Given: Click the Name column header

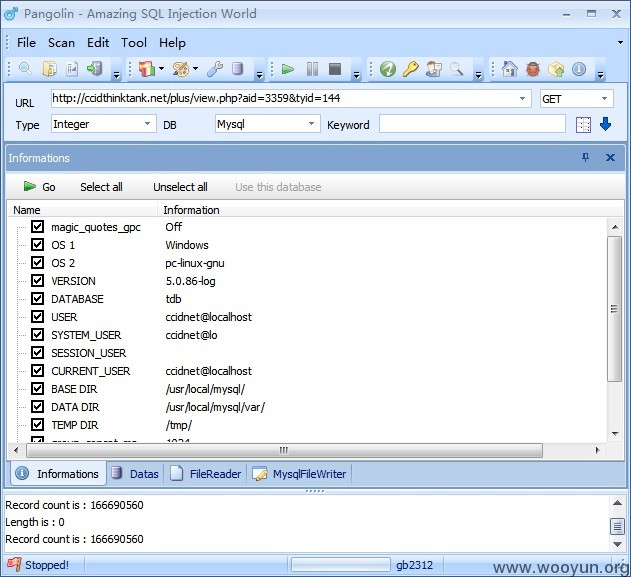Looking at the screenshot, I should 27,210.
